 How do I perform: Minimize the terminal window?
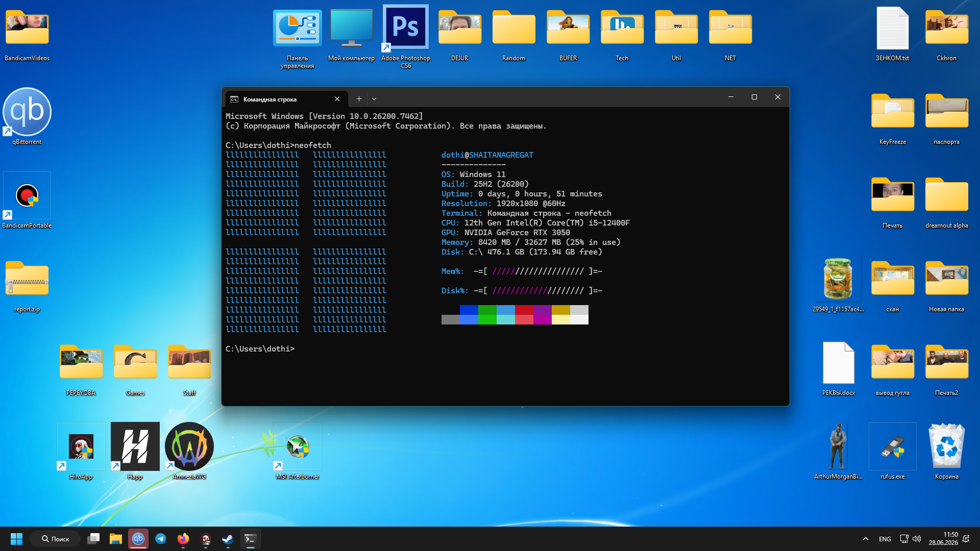[x=731, y=97]
